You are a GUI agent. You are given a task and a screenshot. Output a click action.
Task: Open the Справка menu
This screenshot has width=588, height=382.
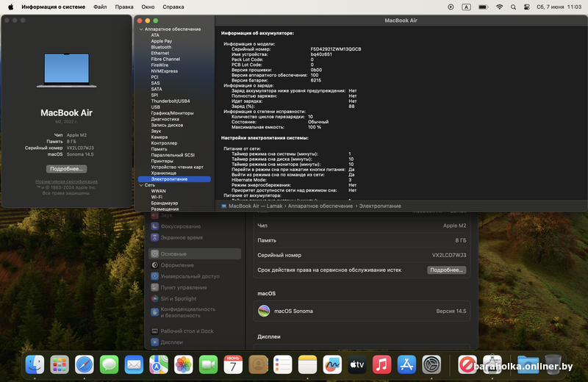[x=173, y=7]
